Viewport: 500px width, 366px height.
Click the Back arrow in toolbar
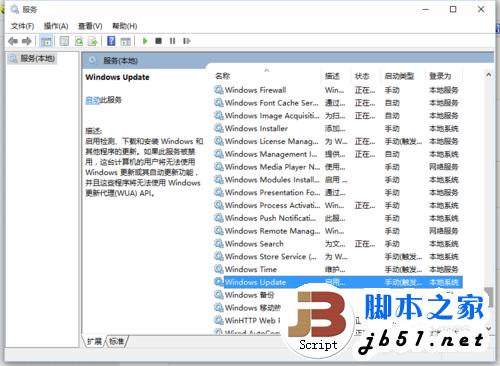pos(13,41)
